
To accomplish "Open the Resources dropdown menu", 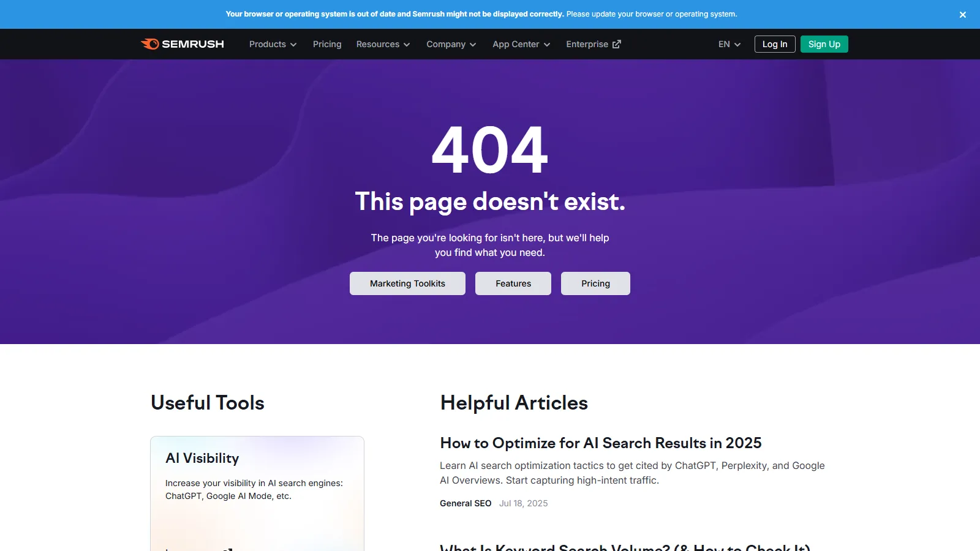I will pos(383,44).
